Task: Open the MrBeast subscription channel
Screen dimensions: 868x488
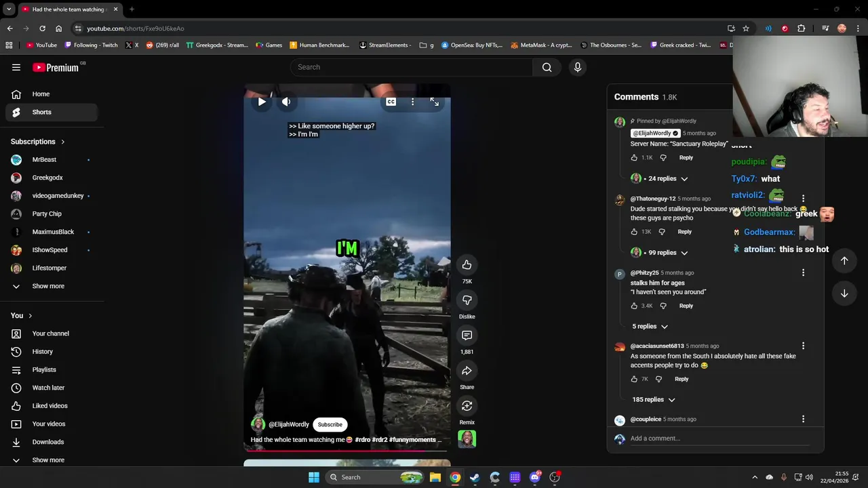Action: [52, 159]
